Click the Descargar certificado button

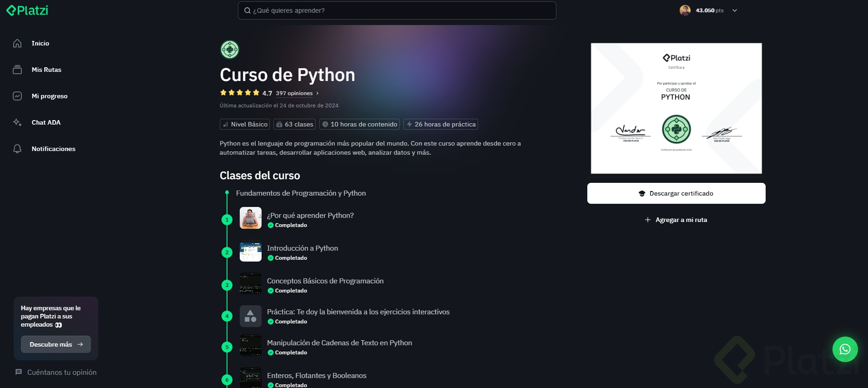[676, 193]
